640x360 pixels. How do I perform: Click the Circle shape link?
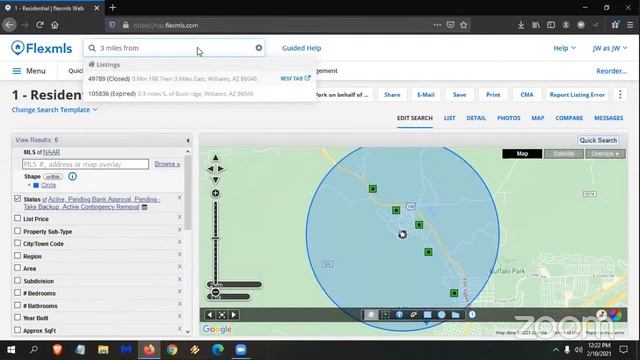click(x=48, y=185)
